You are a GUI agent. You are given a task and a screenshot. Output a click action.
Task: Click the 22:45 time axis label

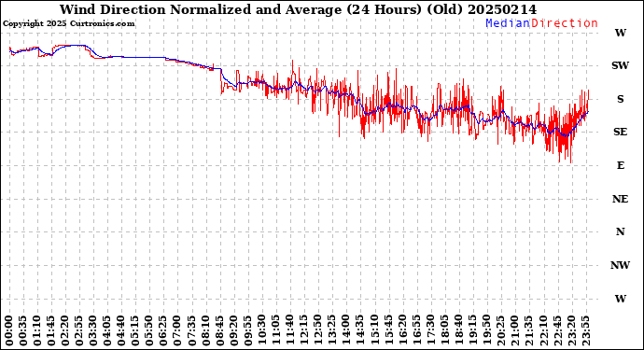coord(557,331)
